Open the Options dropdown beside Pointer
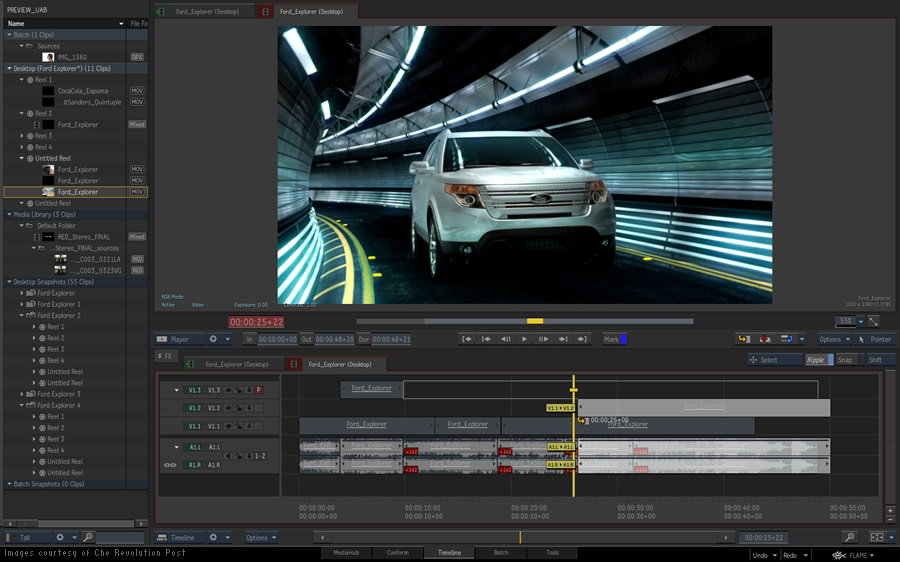The image size is (900, 562). point(833,339)
